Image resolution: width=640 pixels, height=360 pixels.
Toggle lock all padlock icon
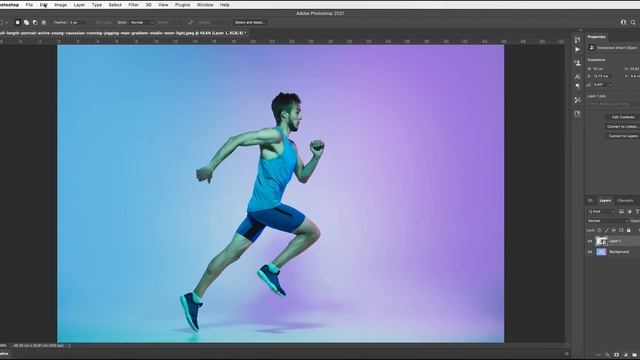click(629, 230)
